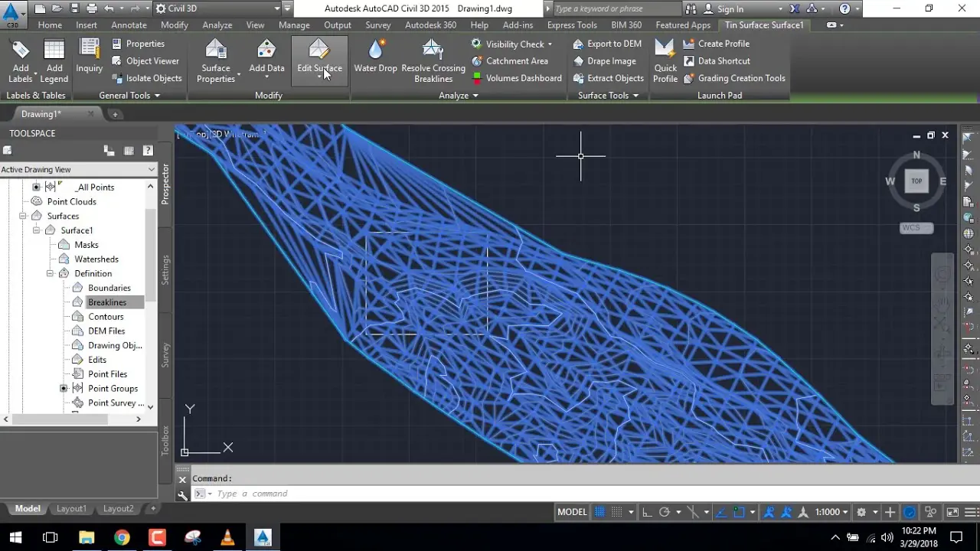Image resolution: width=980 pixels, height=551 pixels.
Task: Click the Plot printer icon
Action: (92, 8)
